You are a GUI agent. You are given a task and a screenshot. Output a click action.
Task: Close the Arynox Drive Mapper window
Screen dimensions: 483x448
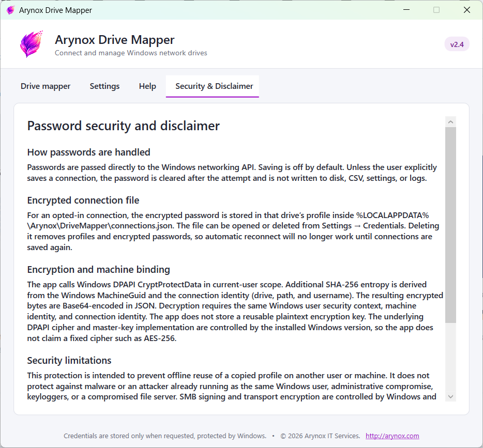coord(467,10)
